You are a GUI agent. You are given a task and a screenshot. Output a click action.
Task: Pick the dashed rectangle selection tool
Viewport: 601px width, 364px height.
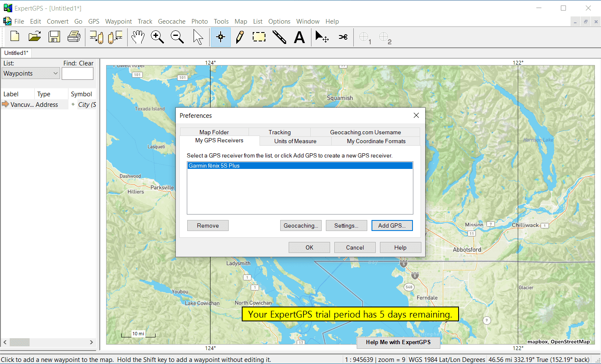click(x=259, y=37)
